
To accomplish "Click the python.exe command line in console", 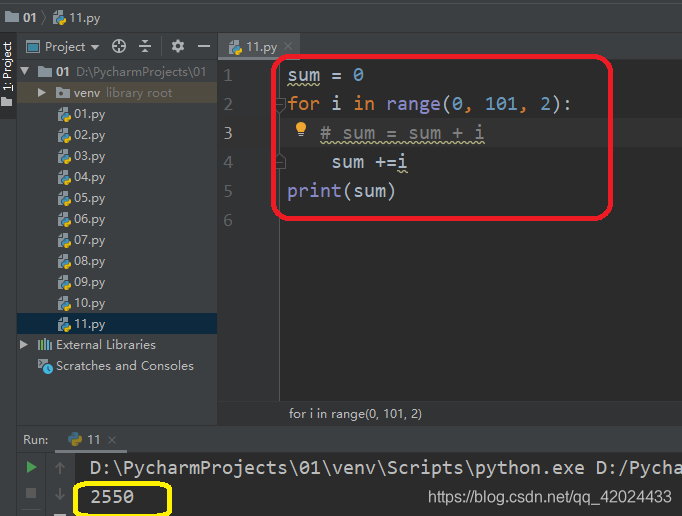I will 385,468.
